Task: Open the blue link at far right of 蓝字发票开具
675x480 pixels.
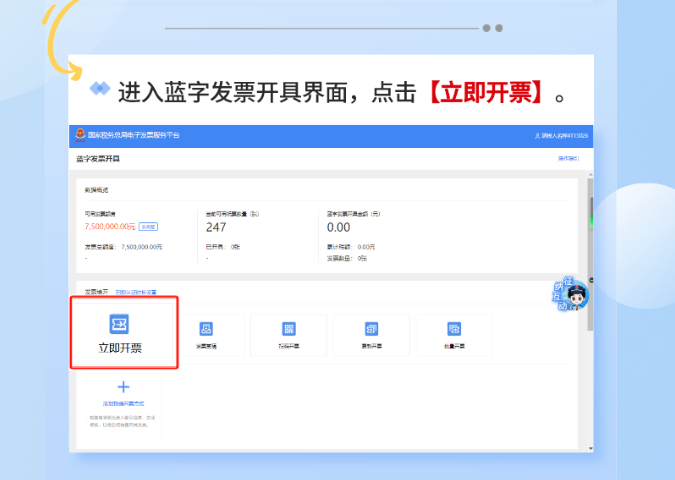Action: [569, 158]
